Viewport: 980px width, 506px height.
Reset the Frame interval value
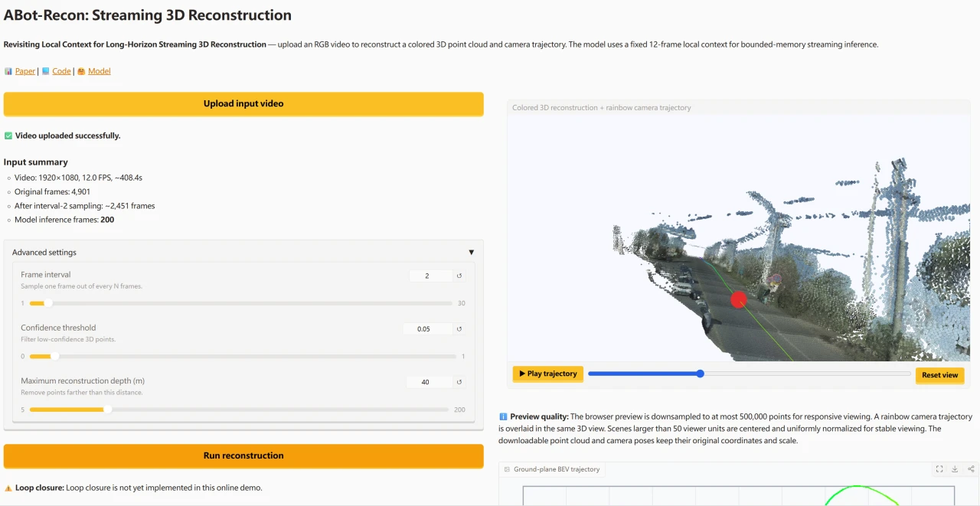coord(459,276)
